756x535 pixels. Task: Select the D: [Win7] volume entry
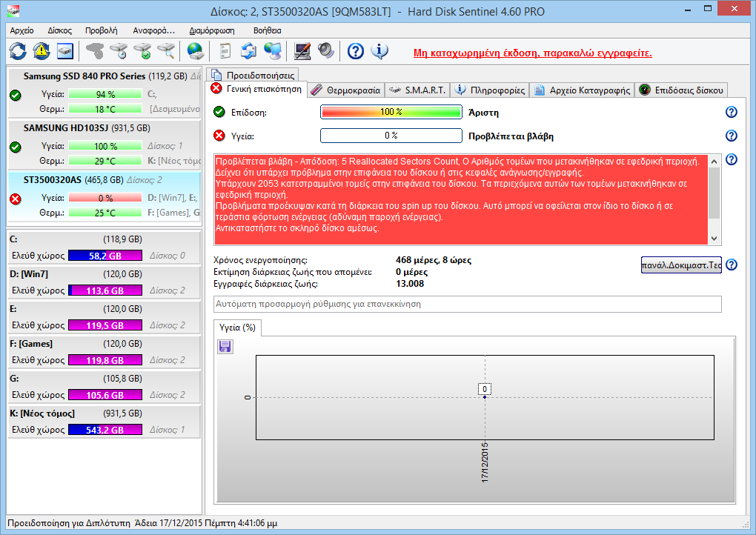tap(105, 282)
